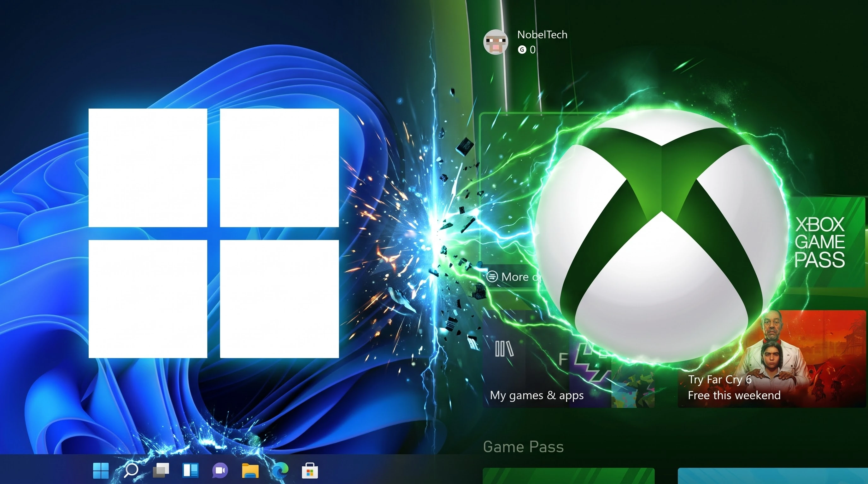Open Task View in the taskbar
868x484 pixels.
pos(161,470)
